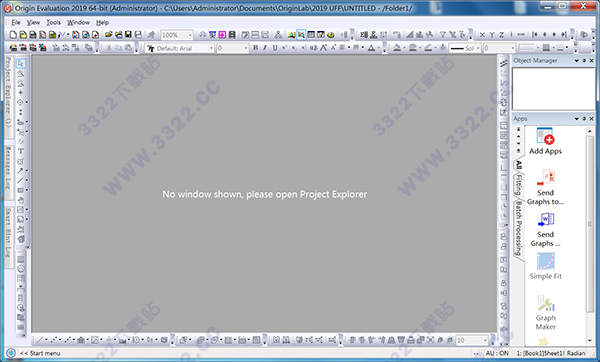The width and height of the screenshot is (600, 362).
Task: Click the Save Project floppy disk icon
Action: click(128, 35)
